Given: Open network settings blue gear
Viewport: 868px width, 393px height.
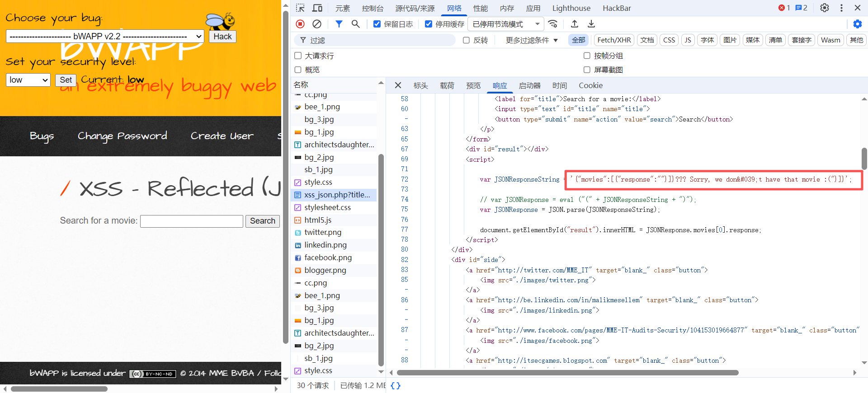Looking at the screenshot, I should [857, 24].
